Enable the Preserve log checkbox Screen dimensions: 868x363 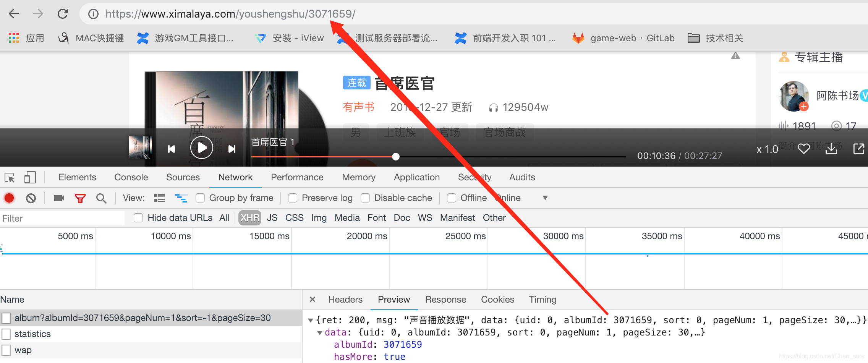(x=293, y=198)
